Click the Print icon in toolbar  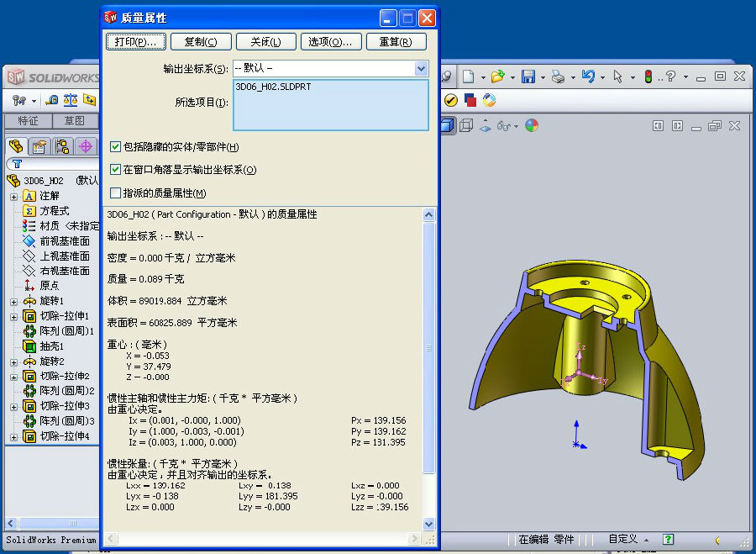557,77
